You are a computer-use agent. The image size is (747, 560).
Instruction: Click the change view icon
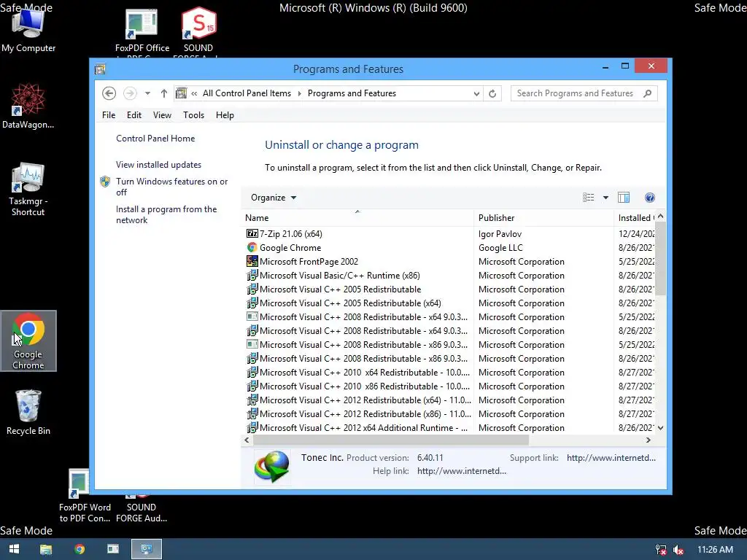tap(589, 198)
